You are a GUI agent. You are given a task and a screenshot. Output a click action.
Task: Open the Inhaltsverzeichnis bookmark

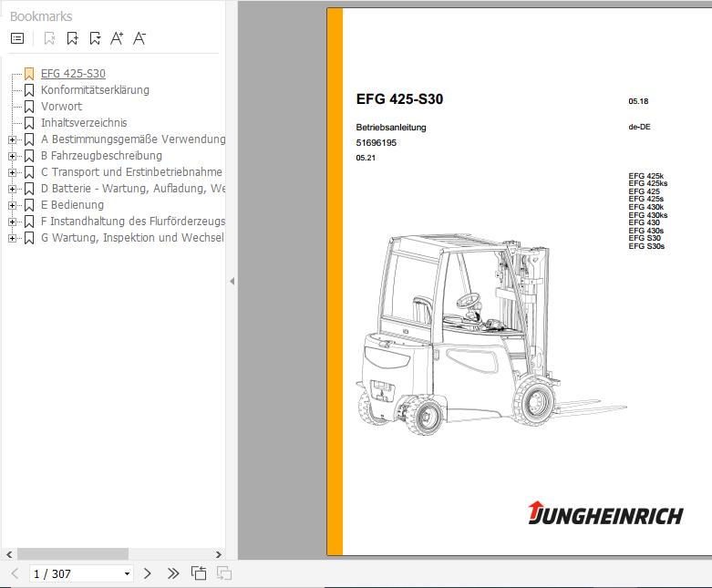point(84,122)
